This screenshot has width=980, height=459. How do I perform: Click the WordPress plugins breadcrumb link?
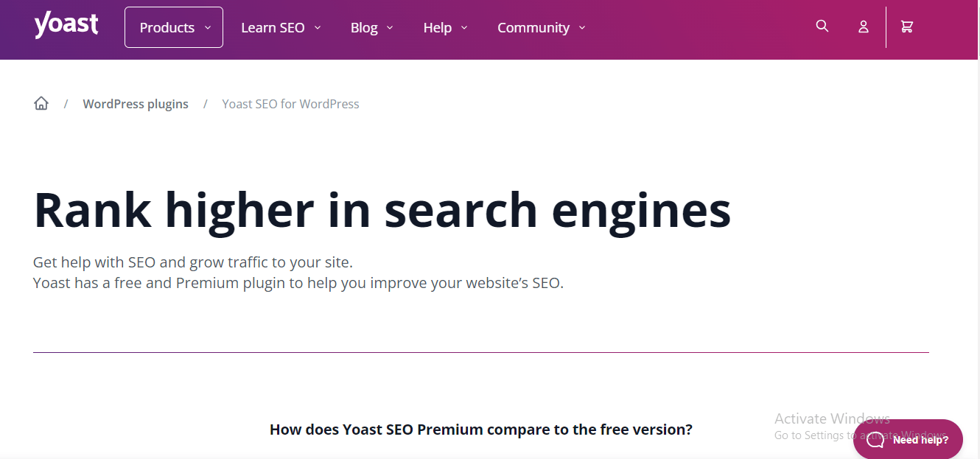(136, 103)
